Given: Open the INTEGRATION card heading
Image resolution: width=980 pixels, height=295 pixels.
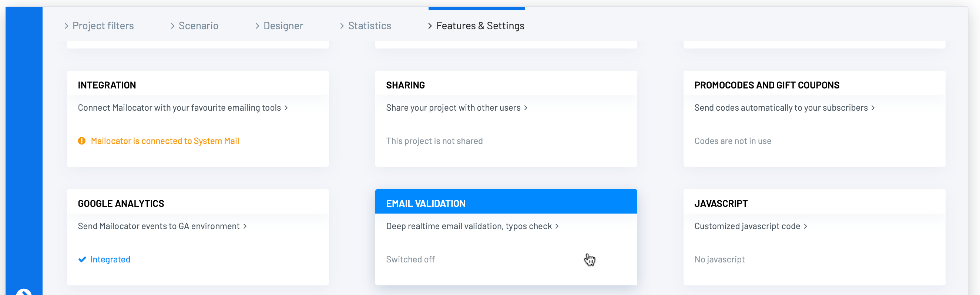Looking at the screenshot, I should [x=107, y=85].
